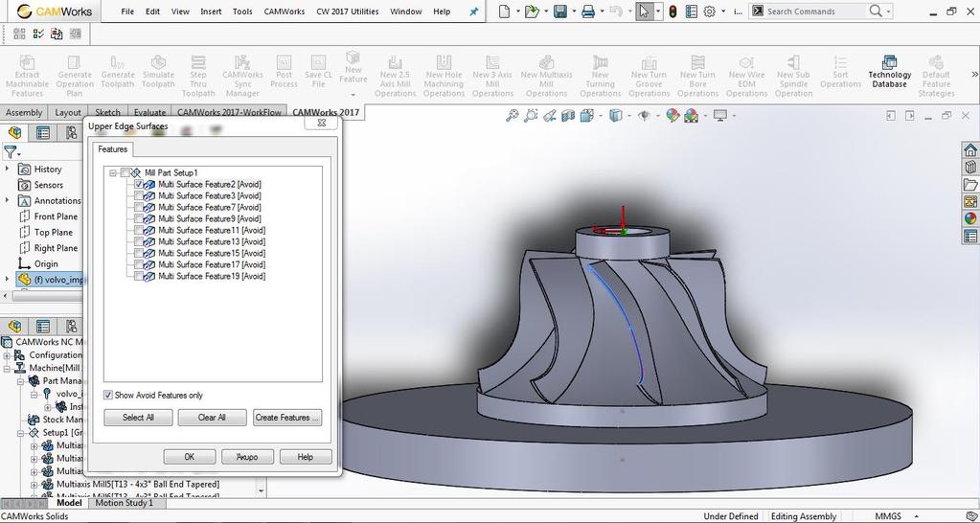980x523 pixels.
Task: Expand the Multiaxis Mill5 operation node
Action: click(x=35, y=485)
